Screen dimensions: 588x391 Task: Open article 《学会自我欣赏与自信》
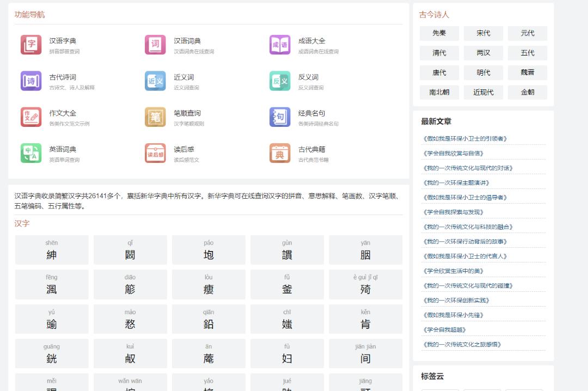(453, 154)
